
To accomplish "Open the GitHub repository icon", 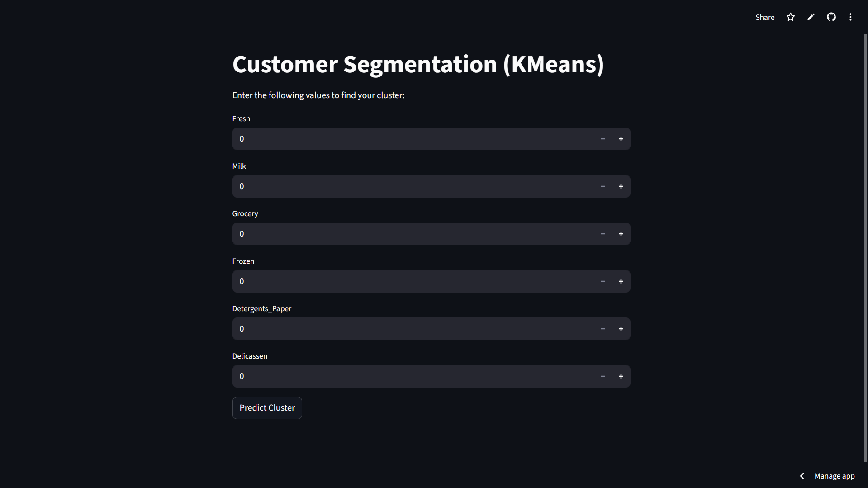I will pyautogui.click(x=831, y=17).
